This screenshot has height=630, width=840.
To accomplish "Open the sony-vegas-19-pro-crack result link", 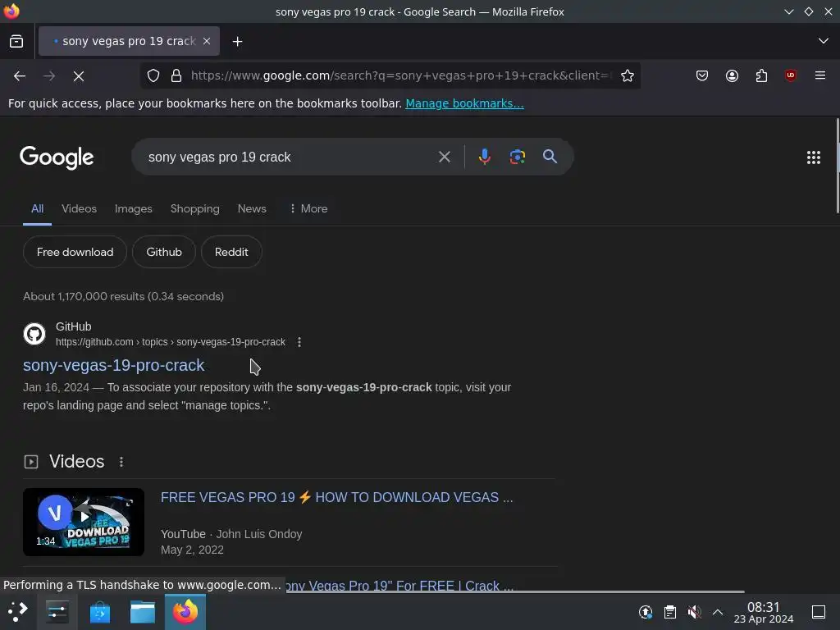I will [x=113, y=365].
